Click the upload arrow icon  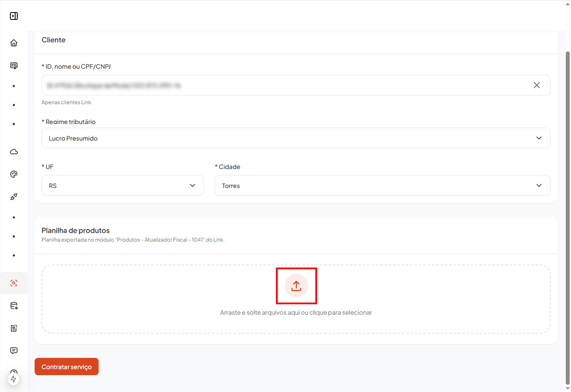point(296,286)
